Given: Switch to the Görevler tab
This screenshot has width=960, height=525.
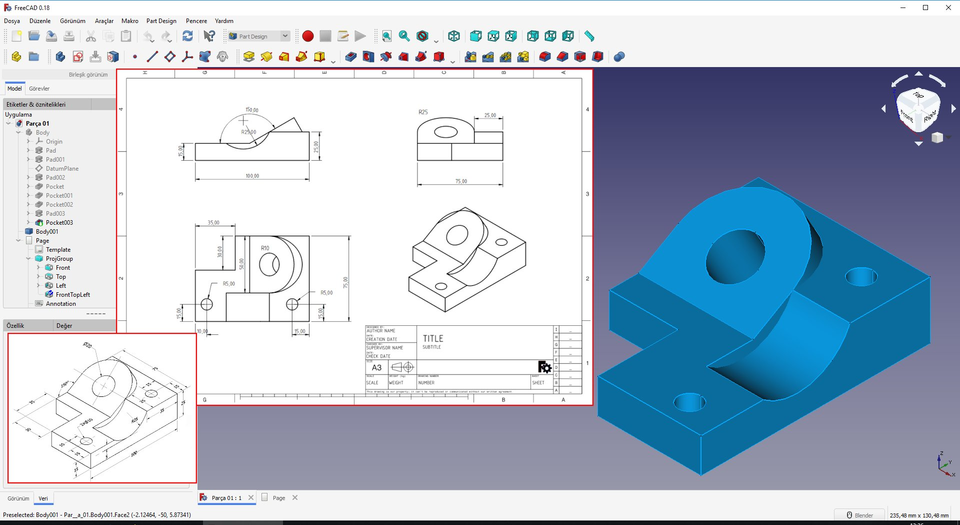Looking at the screenshot, I should click(39, 88).
